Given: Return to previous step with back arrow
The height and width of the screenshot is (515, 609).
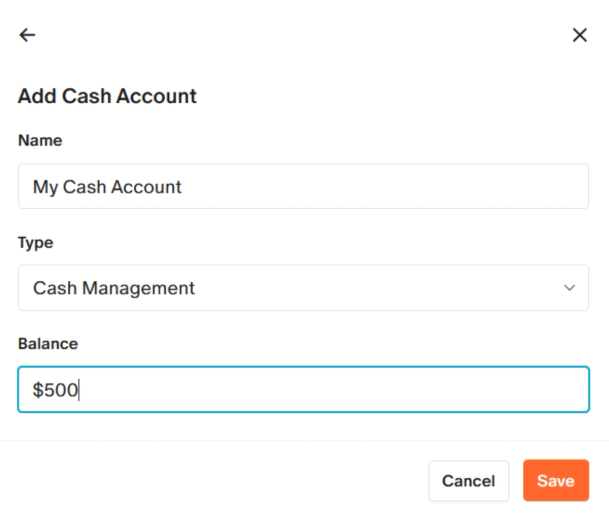Looking at the screenshot, I should (27, 35).
